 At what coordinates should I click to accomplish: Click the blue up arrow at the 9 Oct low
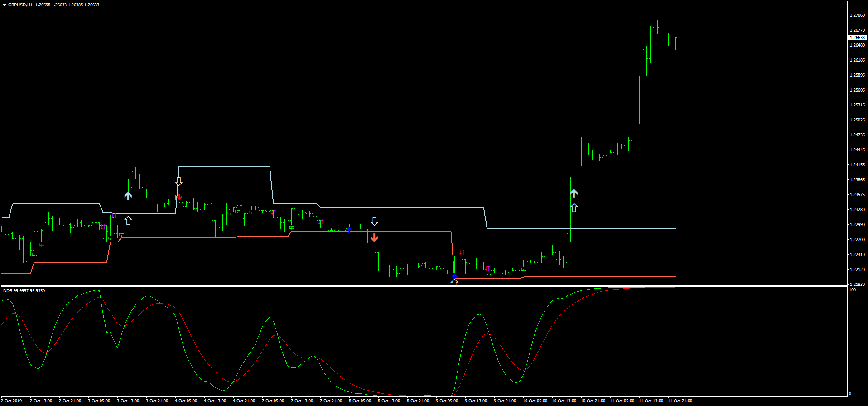(454, 275)
